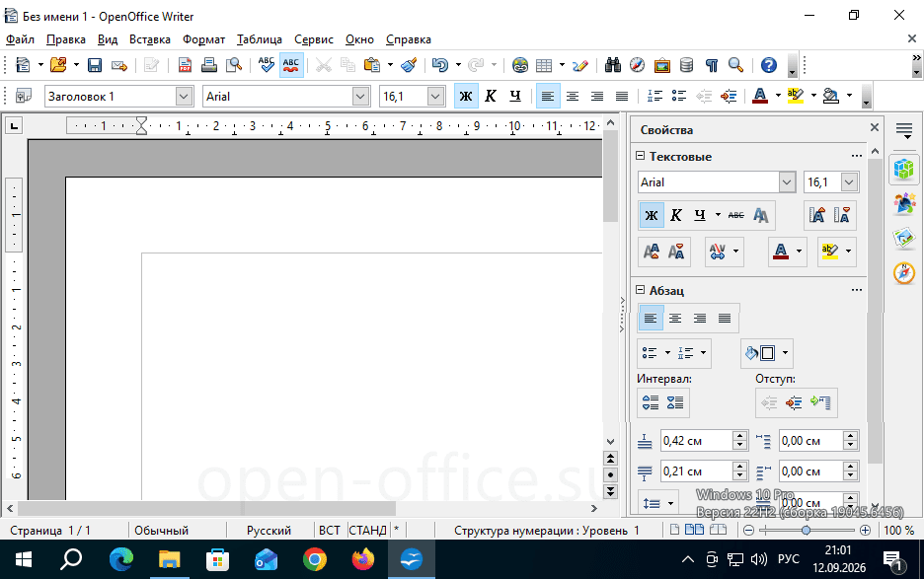Undo the last action
This screenshot has height=579, width=924.
439,65
